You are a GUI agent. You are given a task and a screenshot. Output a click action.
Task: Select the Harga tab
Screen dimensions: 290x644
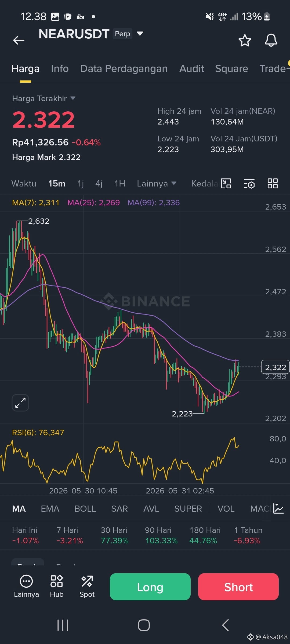point(26,69)
